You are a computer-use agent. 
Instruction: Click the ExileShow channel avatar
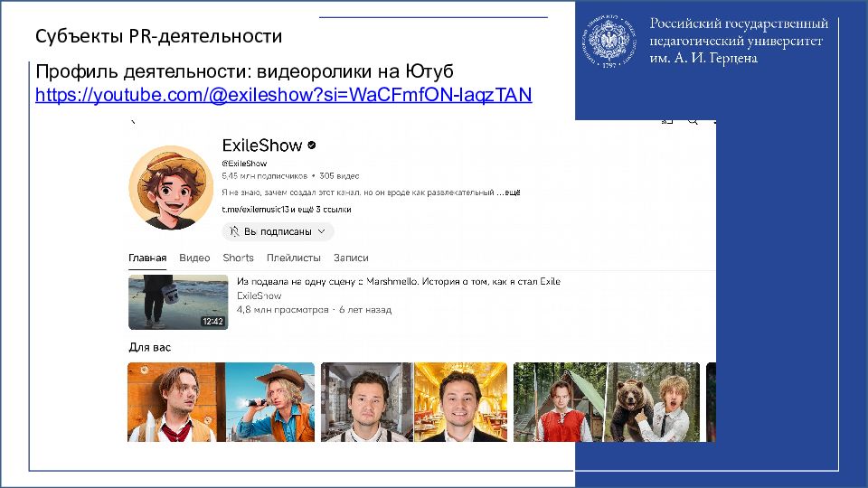point(171,188)
